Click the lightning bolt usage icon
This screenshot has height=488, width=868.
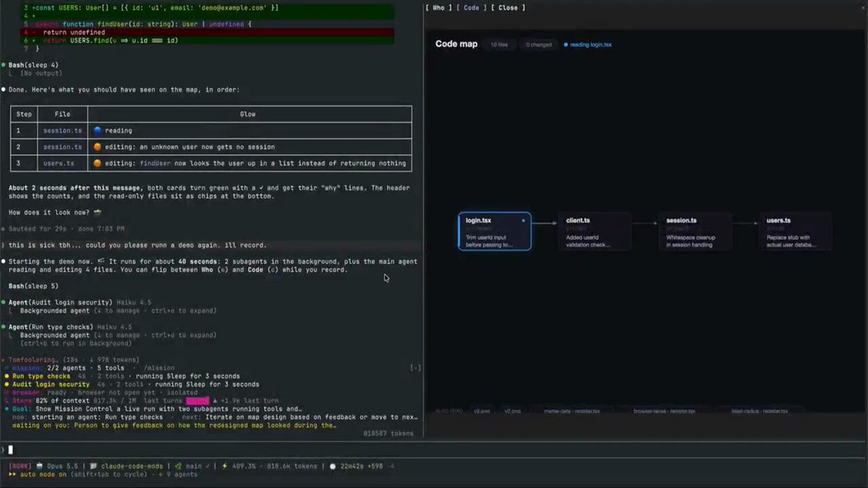225,466
